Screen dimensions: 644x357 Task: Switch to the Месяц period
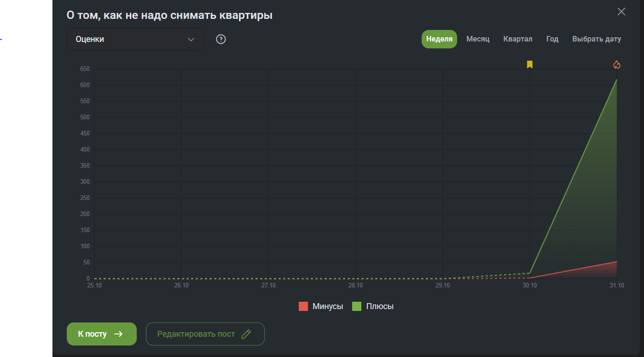click(478, 39)
